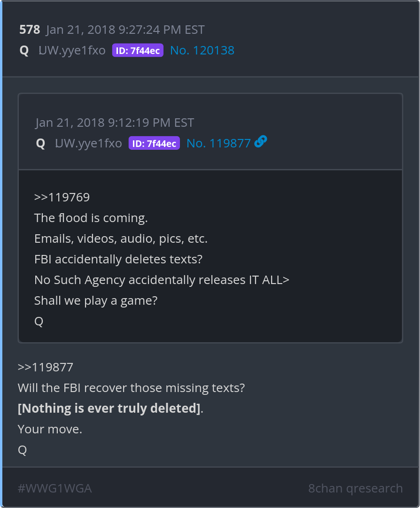Click the >>119769 reply reference
This screenshot has height=508, width=420.
[62, 197]
